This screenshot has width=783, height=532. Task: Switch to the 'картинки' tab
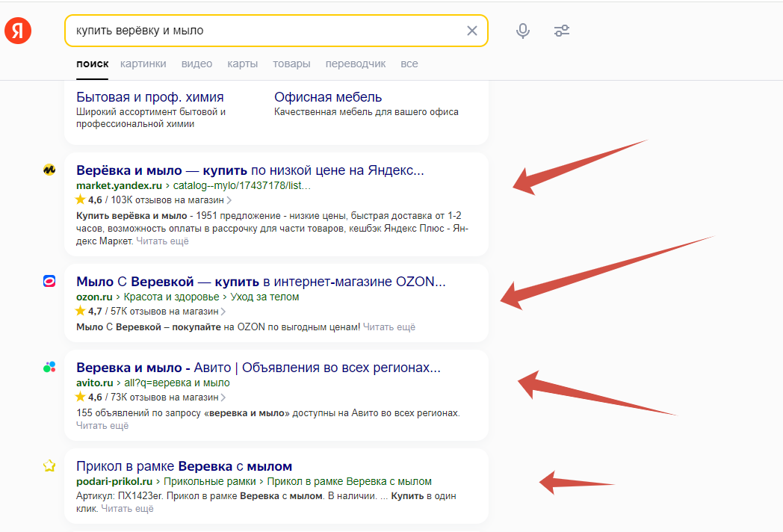click(x=143, y=64)
